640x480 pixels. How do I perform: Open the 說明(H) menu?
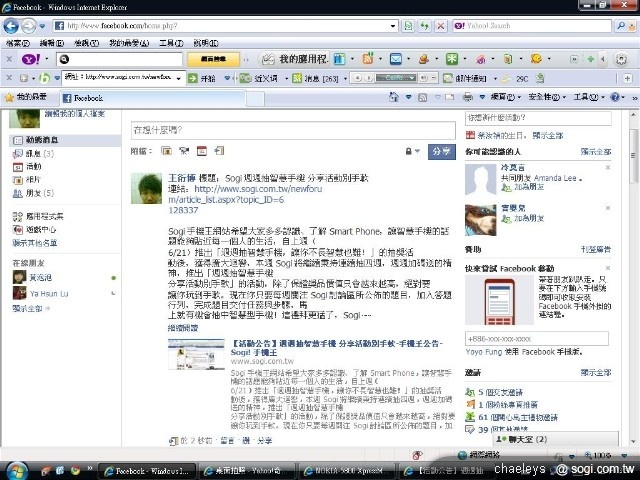206,43
